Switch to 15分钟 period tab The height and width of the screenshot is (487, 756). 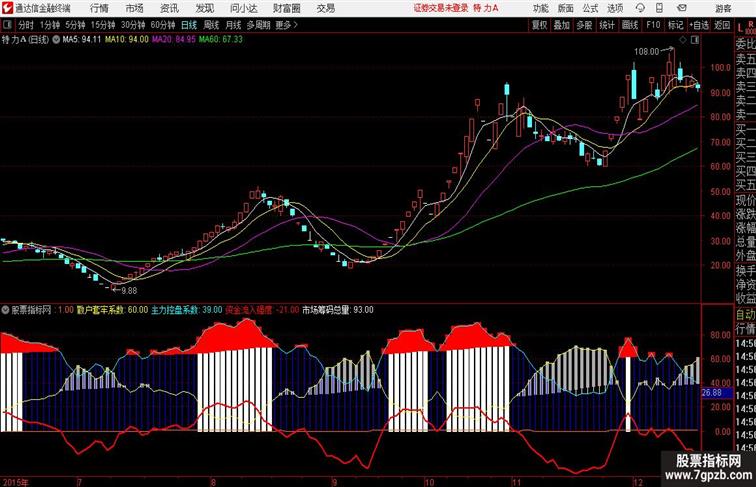pos(103,25)
